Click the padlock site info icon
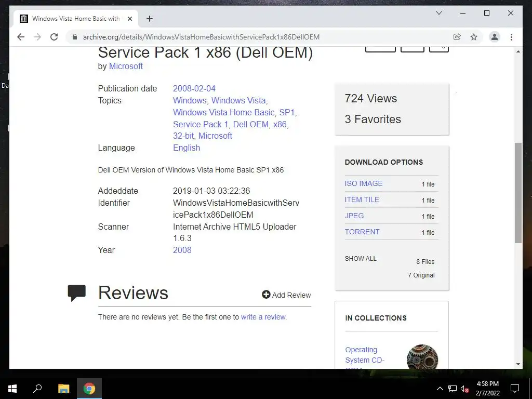Image resolution: width=532 pixels, height=399 pixels. coord(75,37)
